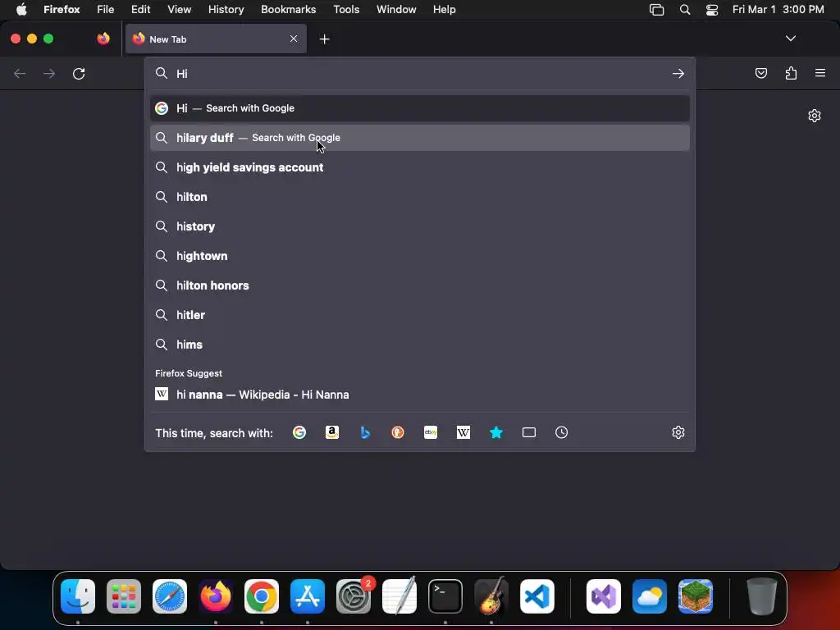Open the History menu

(226, 10)
